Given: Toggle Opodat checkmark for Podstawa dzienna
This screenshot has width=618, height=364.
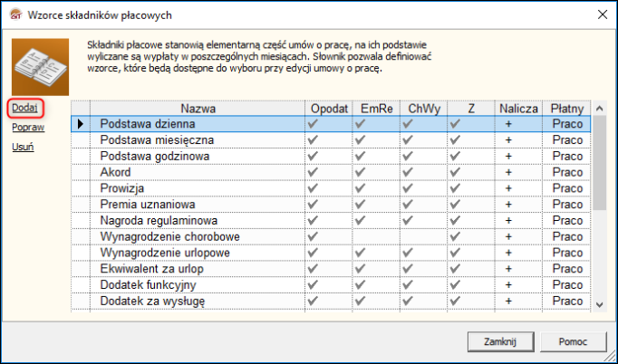Looking at the screenshot, I should (314, 123).
